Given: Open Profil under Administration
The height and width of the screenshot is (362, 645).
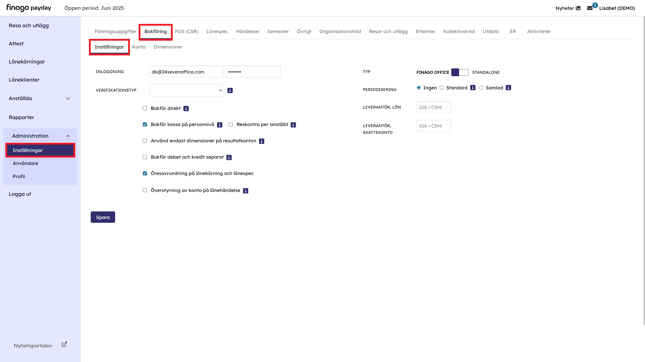Looking at the screenshot, I should click(19, 176).
